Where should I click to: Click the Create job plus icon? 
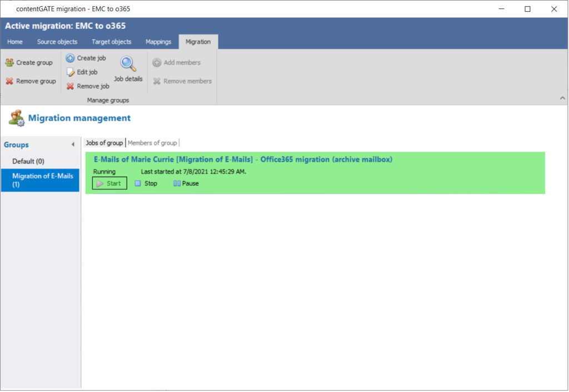click(x=70, y=58)
